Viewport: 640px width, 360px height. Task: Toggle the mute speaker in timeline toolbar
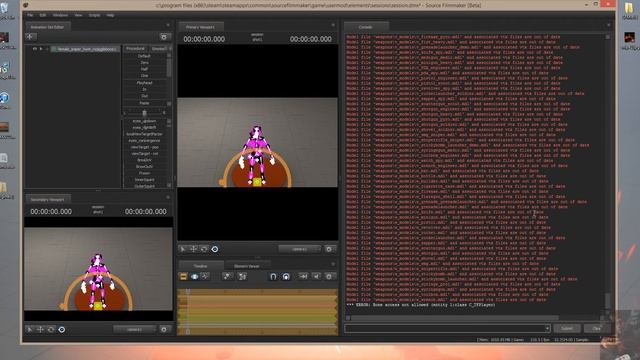316,277
